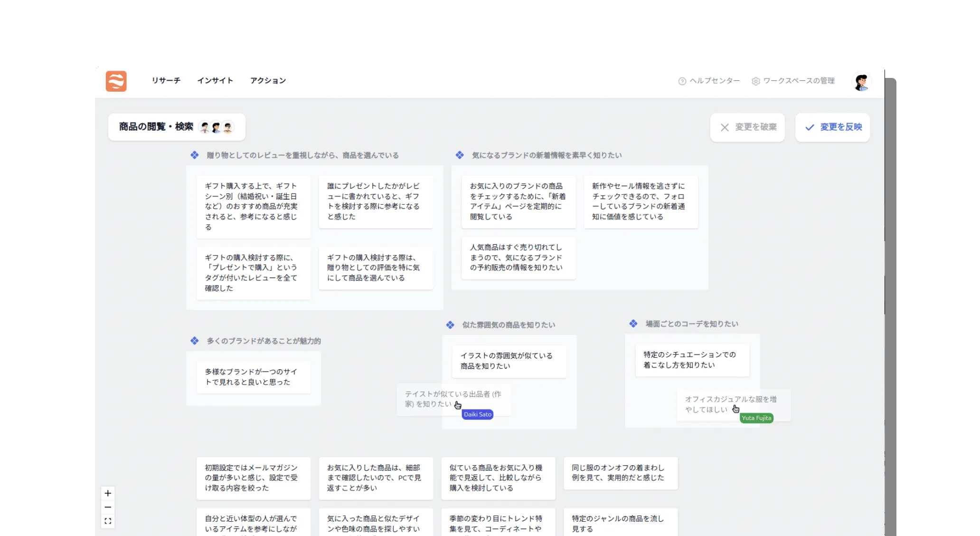Open the アクション menu

268,81
